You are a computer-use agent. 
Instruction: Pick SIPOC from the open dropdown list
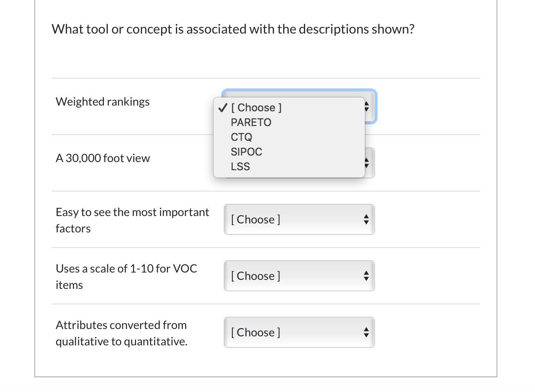point(246,152)
